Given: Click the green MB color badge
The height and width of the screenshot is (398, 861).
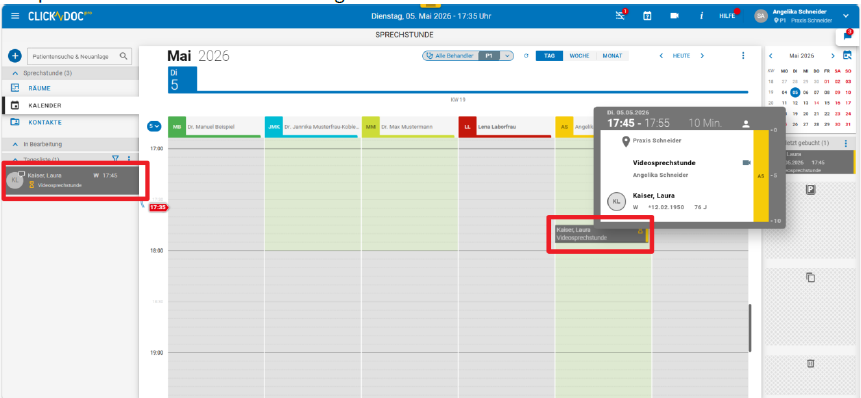Looking at the screenshot, I should point(176,126).
